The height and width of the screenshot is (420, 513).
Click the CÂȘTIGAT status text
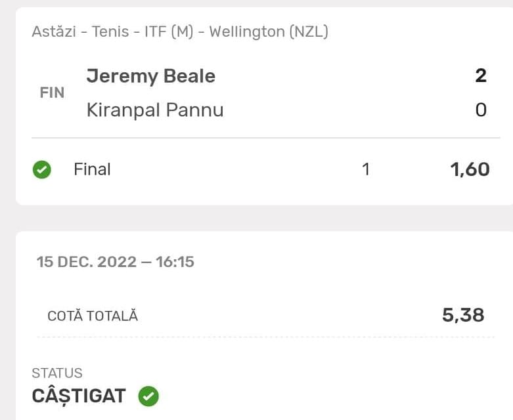79,396
